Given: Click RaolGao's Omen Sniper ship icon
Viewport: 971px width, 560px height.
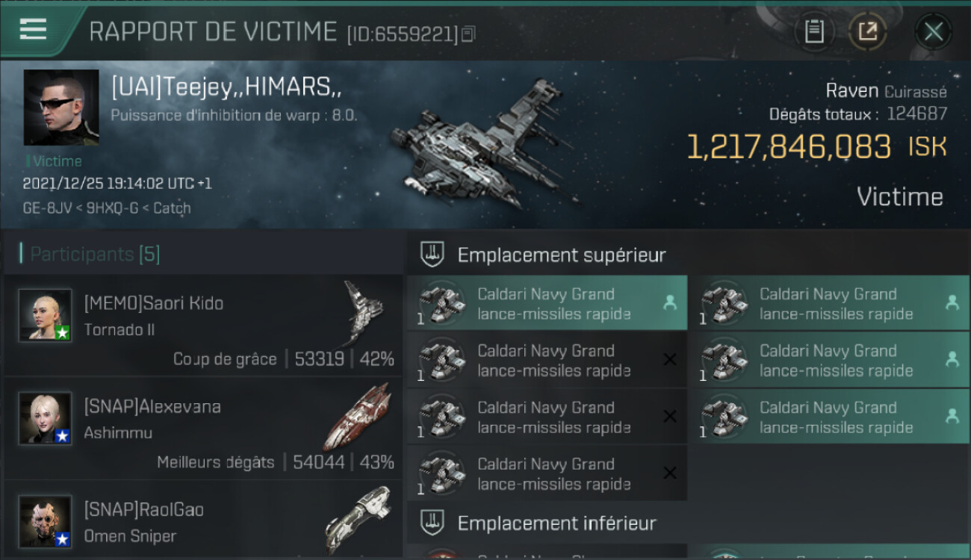Looking at the screenshot, I should 359,520.
